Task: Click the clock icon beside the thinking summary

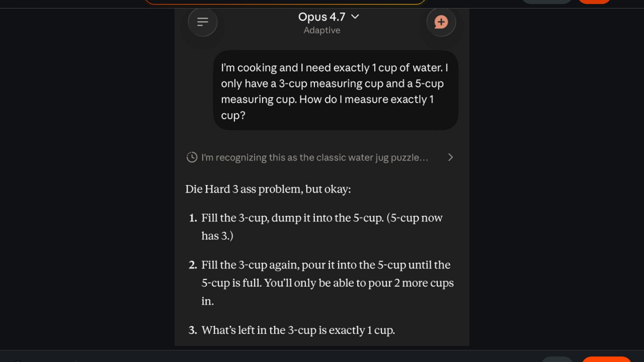Action: (191, 157)
